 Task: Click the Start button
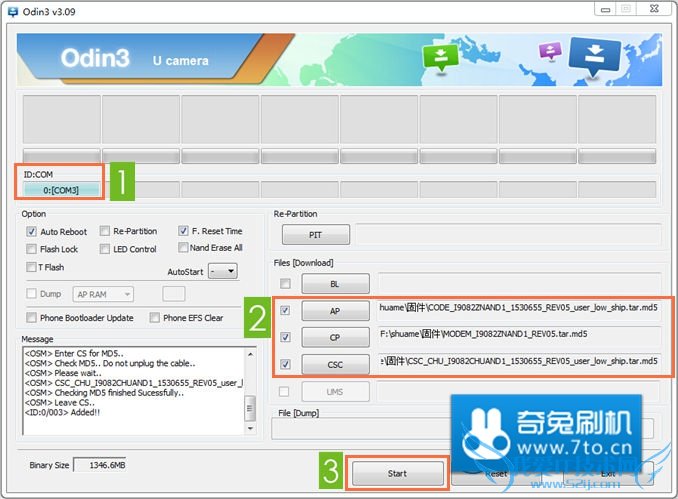pos(397,473)
